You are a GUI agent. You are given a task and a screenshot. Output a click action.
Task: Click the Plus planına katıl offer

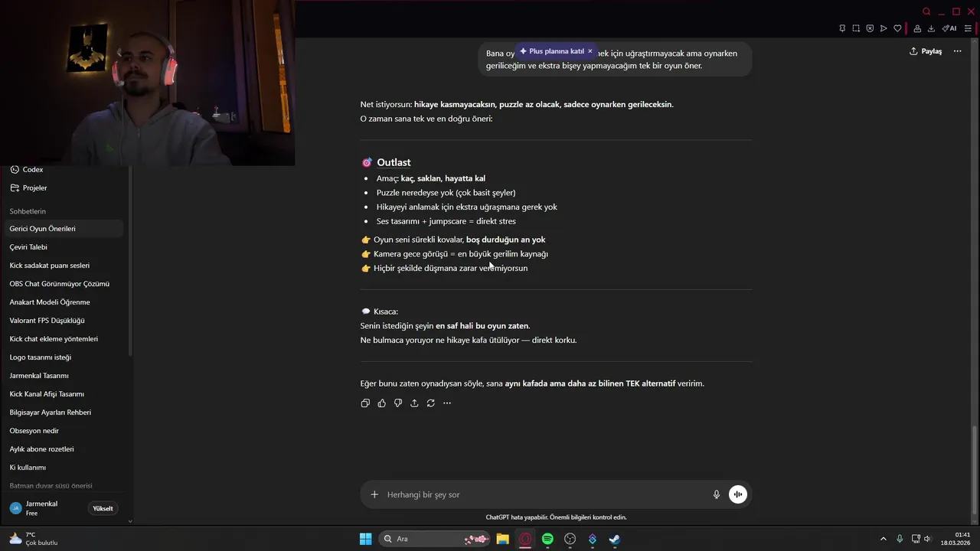click(x=551, y=51)
